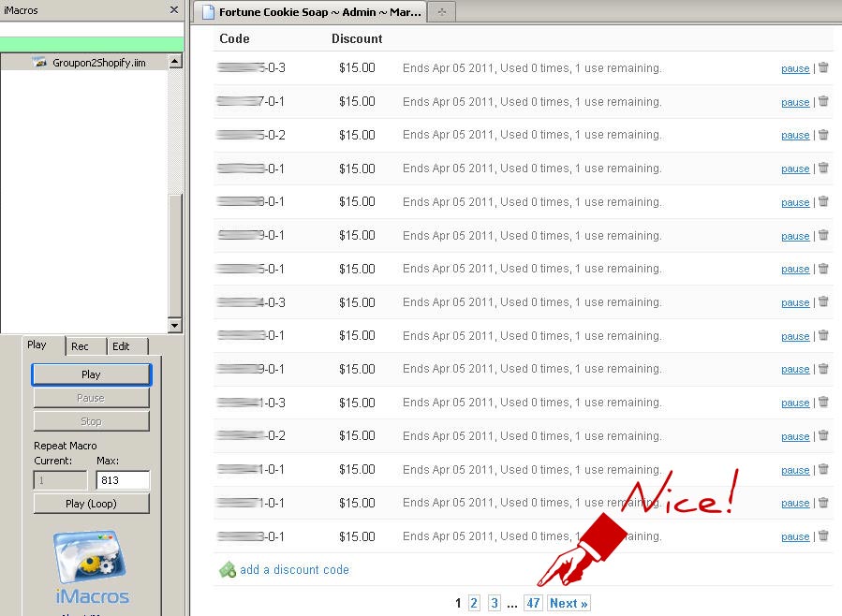Click the Next » pagination link
Screen dimensions: 842x616
[x=569, y=603]
